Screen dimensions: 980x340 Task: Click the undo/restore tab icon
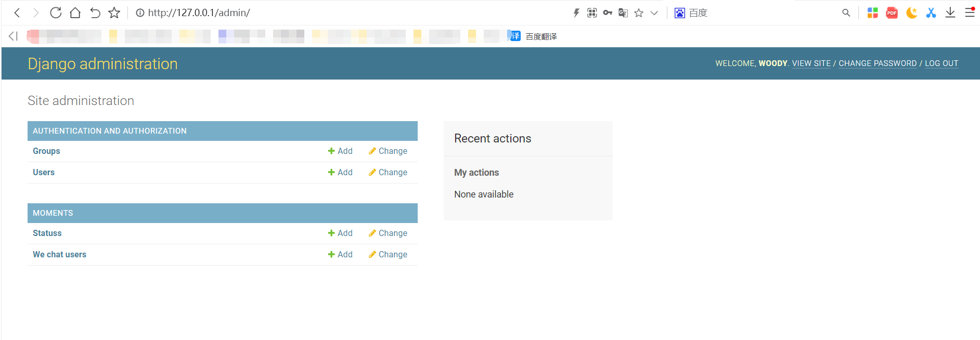tap(95, 12)
